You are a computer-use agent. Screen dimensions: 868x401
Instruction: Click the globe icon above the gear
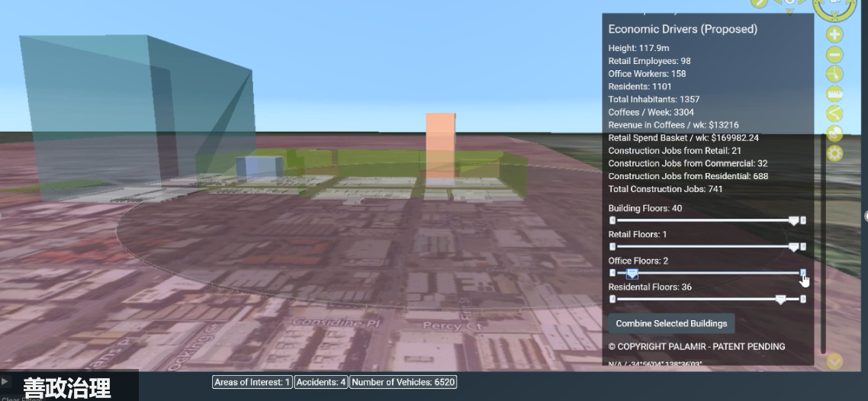834,133
